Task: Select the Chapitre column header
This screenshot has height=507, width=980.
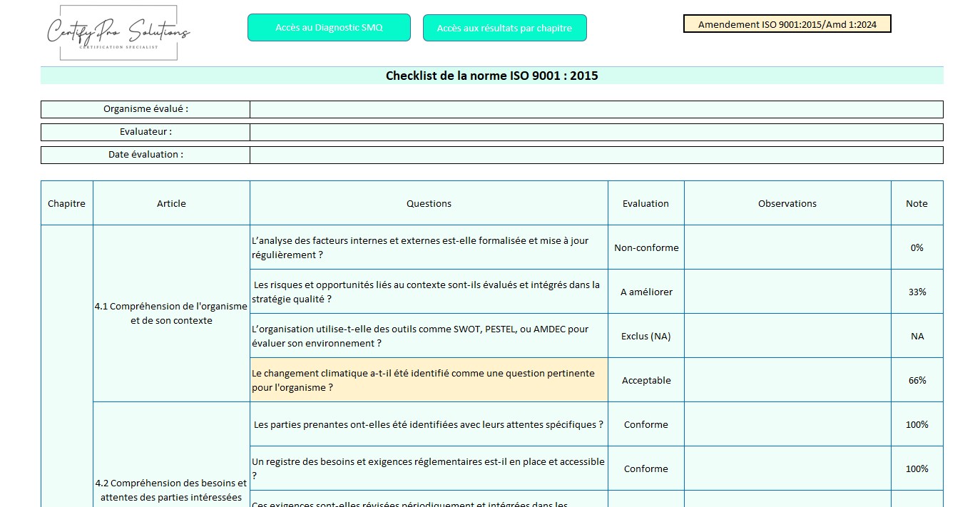Action: coord(66,203)
